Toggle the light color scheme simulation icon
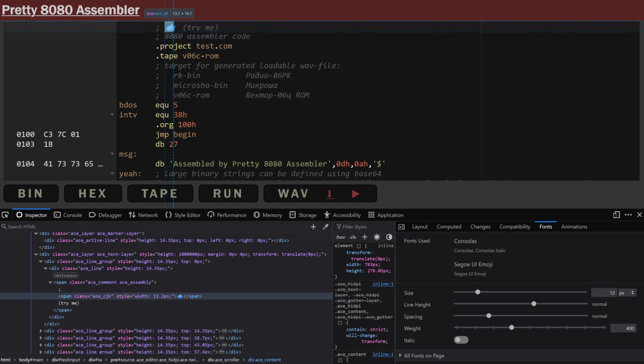The height and width of the screenshot is (364, 644). point(377,237)
